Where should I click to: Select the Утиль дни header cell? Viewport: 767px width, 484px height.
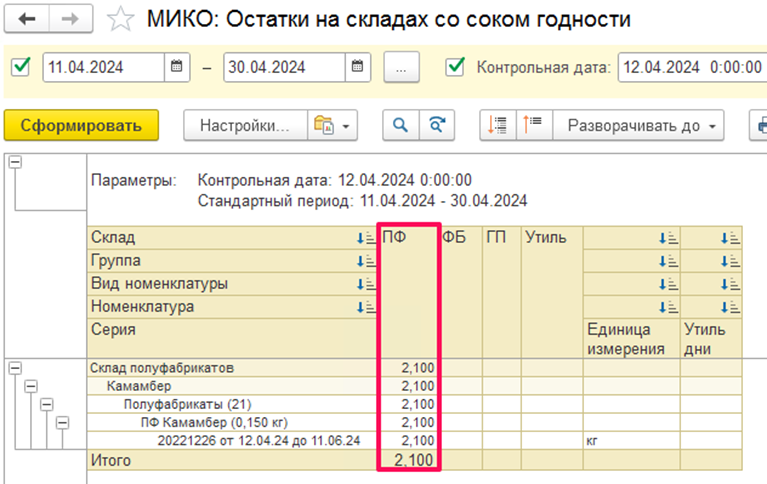(x=712, y=338)
